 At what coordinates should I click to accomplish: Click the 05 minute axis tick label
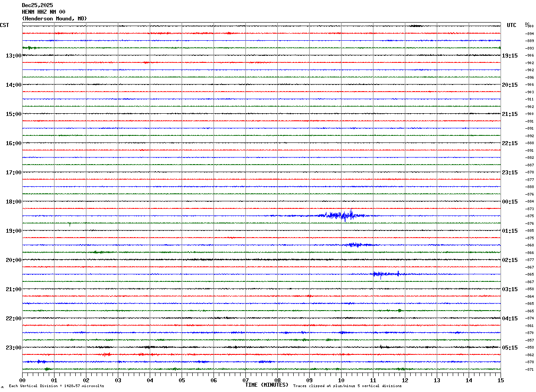pyautogui.click(x=182, y=380)
